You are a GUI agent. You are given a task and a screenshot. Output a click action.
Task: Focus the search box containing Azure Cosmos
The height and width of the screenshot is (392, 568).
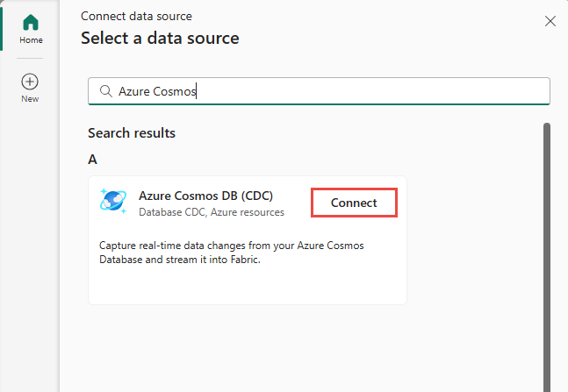334,91
